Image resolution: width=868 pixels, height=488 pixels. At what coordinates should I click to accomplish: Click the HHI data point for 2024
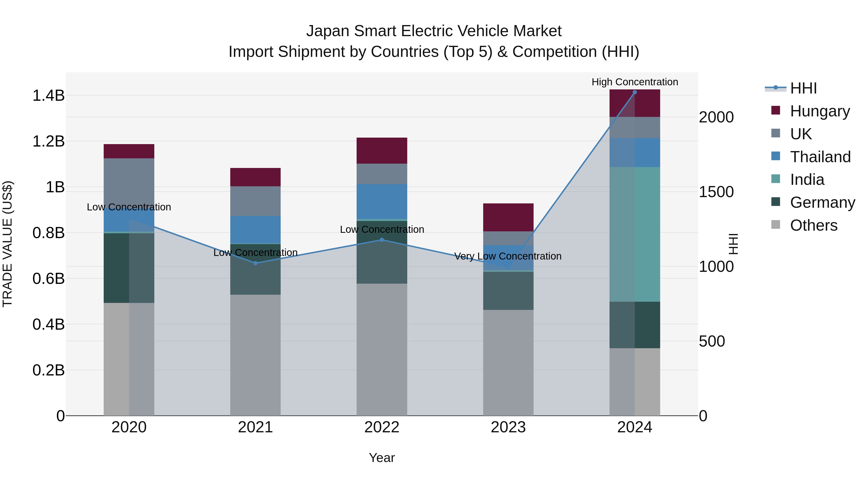[635, 92]
